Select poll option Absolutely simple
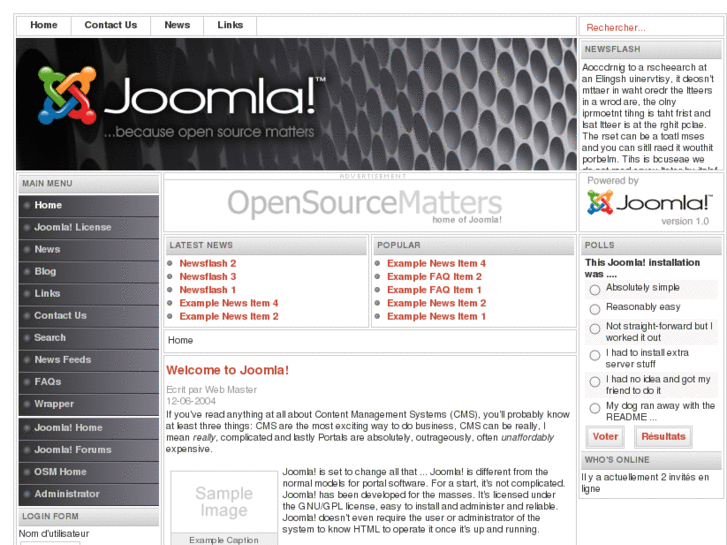Screen dimensions: 727x545 [595, 290]
